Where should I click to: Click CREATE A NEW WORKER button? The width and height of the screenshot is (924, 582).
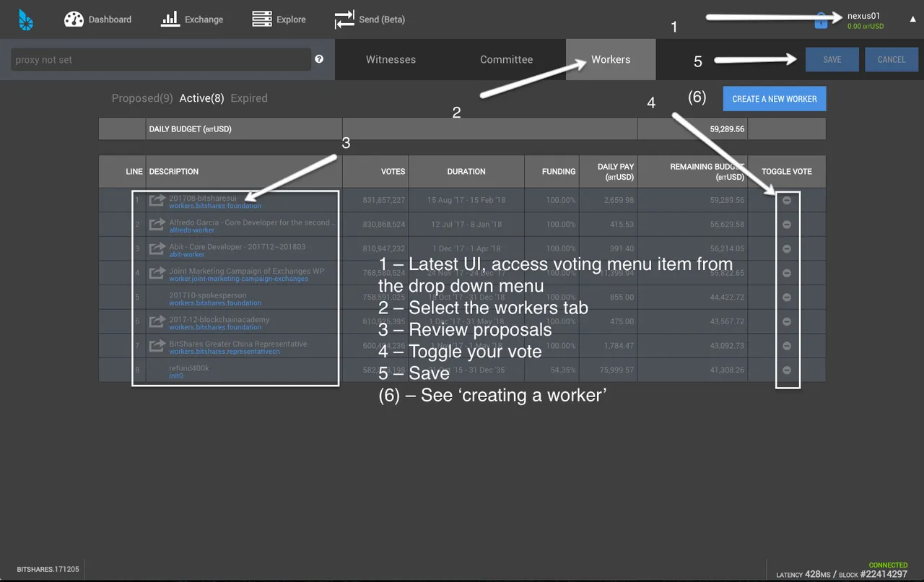tap(775, 99)
